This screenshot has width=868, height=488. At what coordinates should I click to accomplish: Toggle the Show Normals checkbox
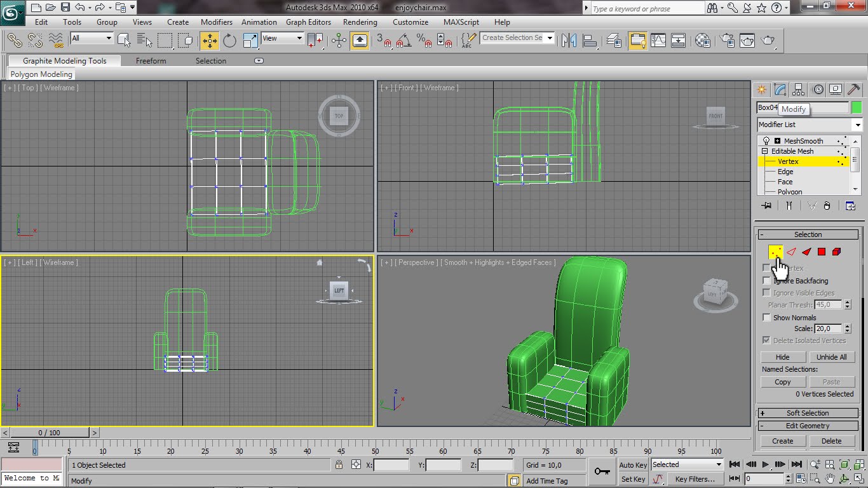766,318
